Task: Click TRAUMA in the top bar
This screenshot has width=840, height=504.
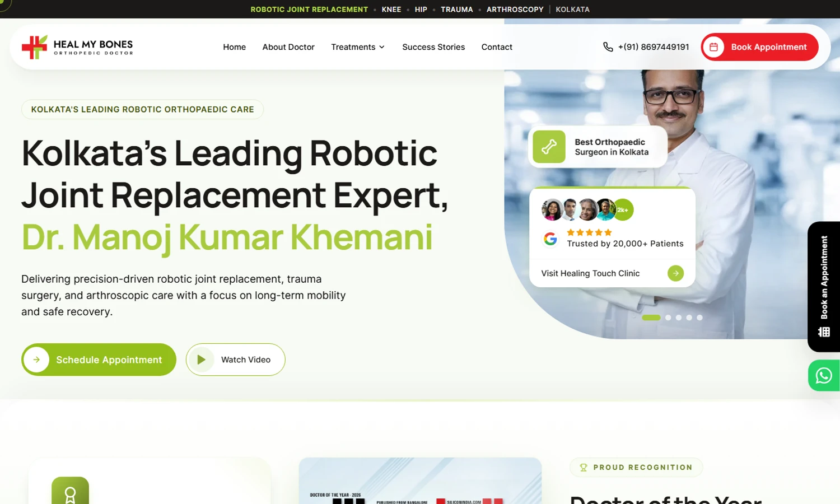Action: click(457, 10)
